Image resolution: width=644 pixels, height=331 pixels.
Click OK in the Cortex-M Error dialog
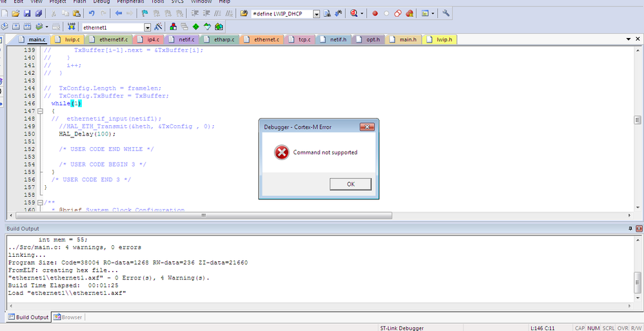[350, 184]
